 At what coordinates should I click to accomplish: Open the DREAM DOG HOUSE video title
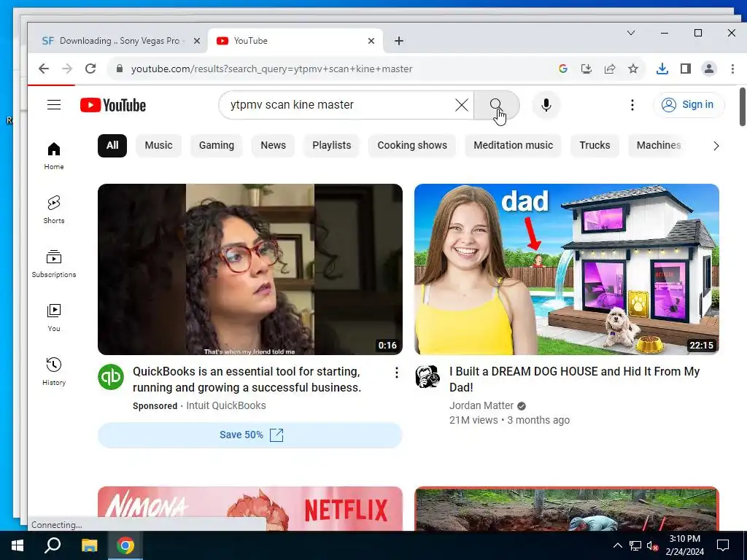point(575,379)
